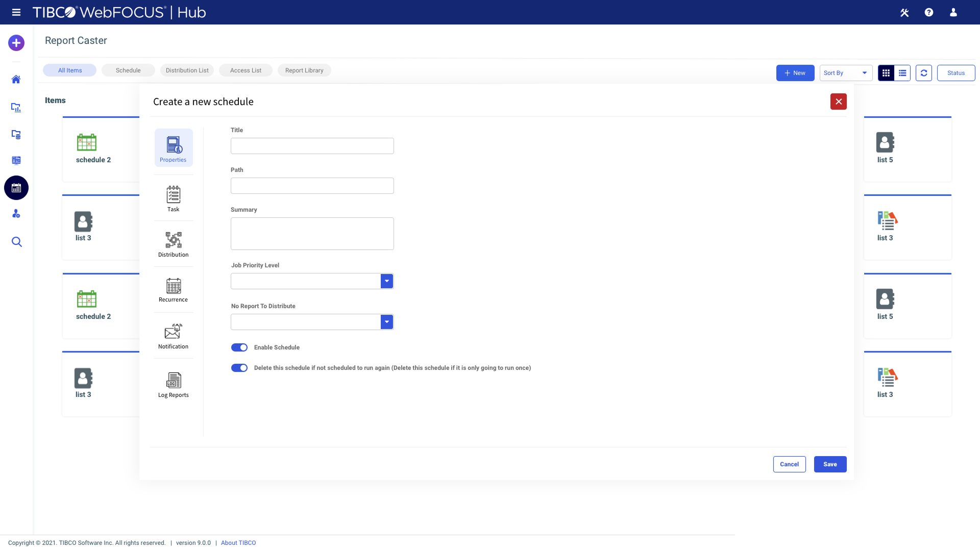Select the Distribution List tab
Image resolution: width=980 pixels, height=551 pixels.
click(x=187, y=70)
